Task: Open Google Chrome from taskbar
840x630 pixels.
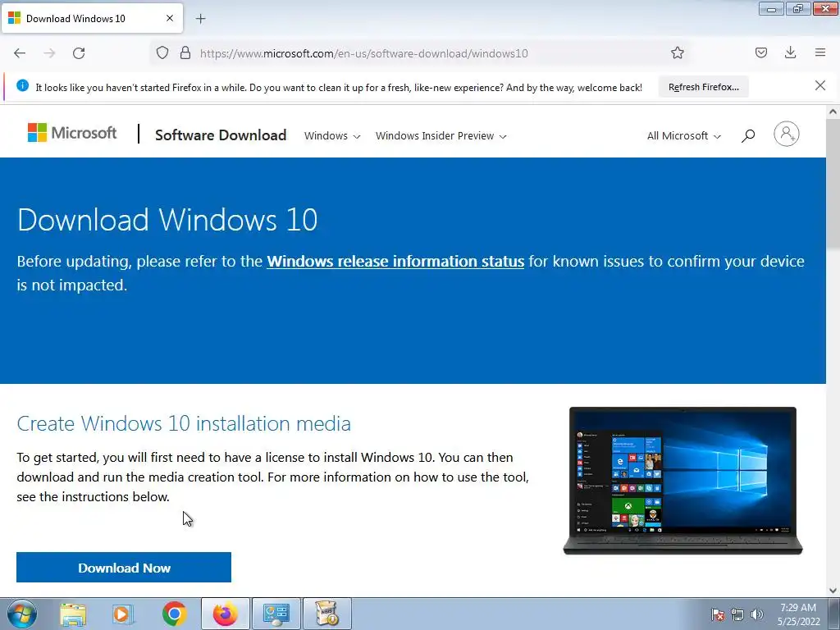Action: [174, 614]
